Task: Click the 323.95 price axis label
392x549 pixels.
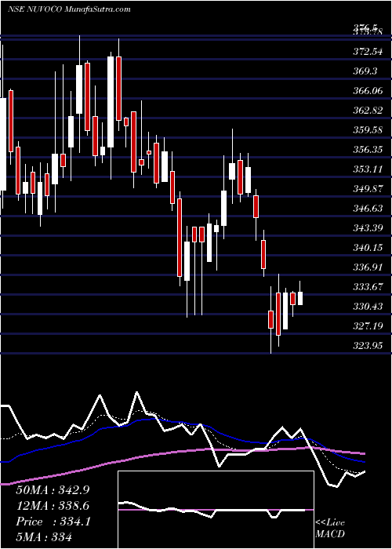Action: (x=367, y=346)
